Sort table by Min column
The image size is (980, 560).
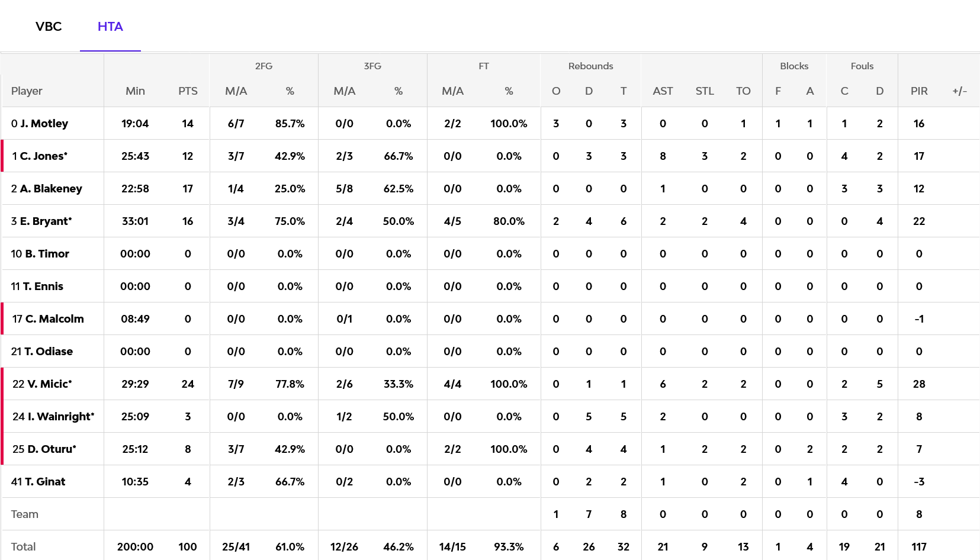pos(135,91)
